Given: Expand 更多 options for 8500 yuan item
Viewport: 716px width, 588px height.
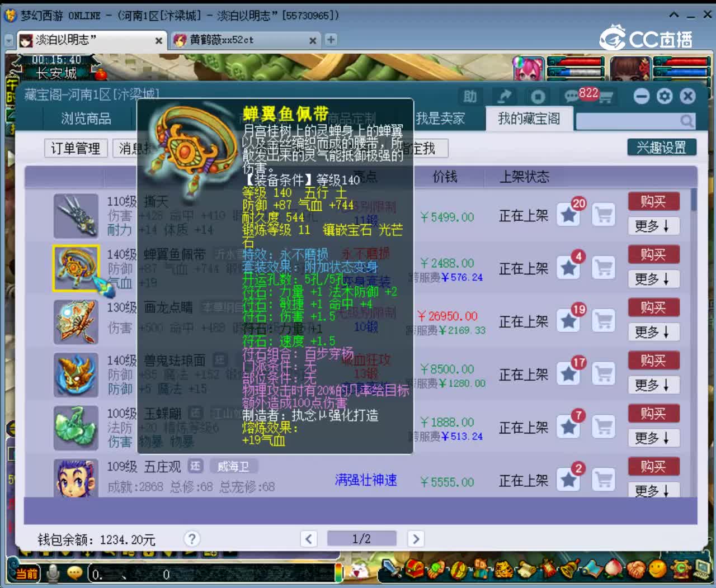Looking at the screenshot, I should click(x=653, y=385).
